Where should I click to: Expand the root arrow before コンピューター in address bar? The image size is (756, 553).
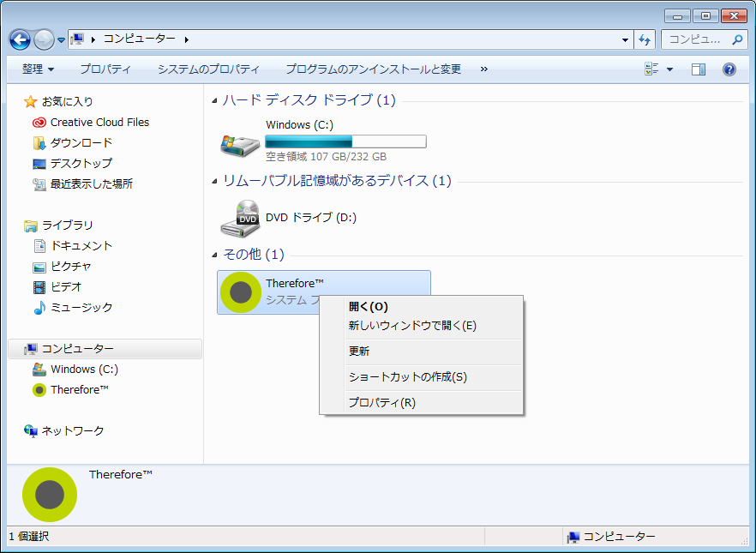(93, 39)
